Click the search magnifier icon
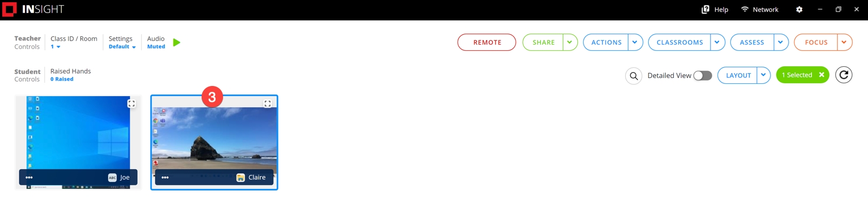 (633, 76)
